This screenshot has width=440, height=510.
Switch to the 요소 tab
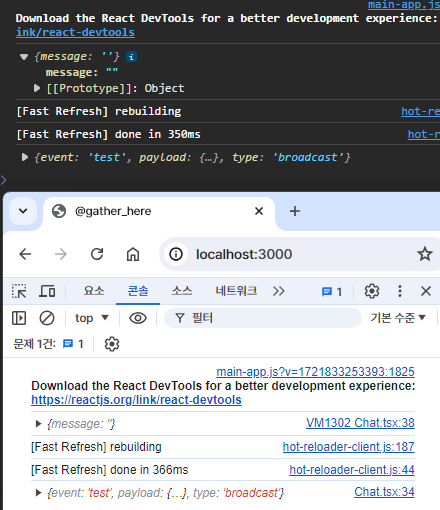[x=94, y=291]
